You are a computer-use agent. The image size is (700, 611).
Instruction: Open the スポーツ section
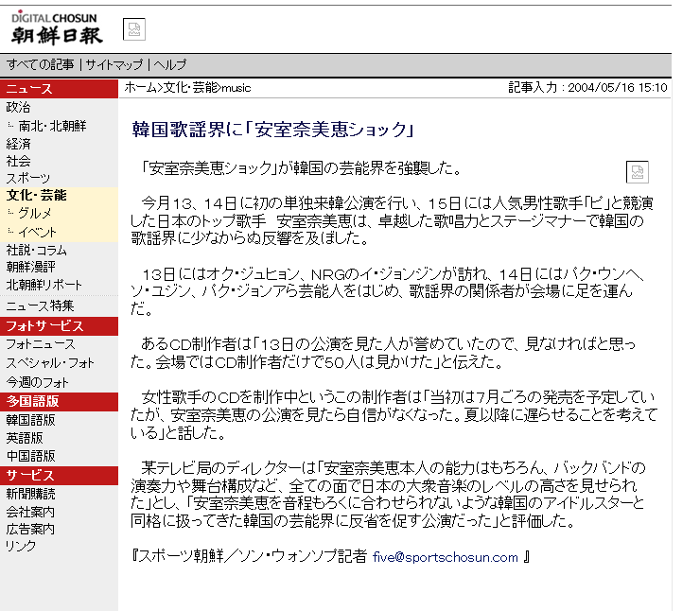28,178
